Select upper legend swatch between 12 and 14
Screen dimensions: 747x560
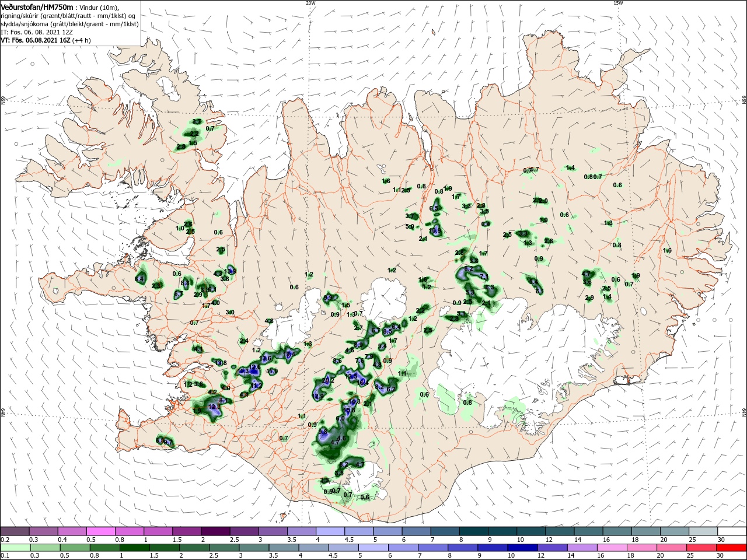[559, 531]
